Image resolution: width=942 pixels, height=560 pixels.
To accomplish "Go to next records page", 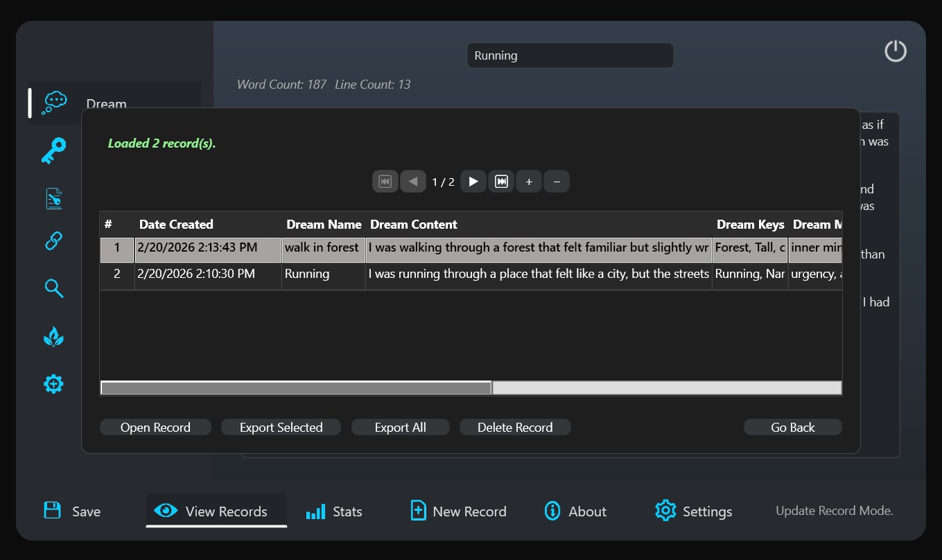I will (x=473, y=182).
